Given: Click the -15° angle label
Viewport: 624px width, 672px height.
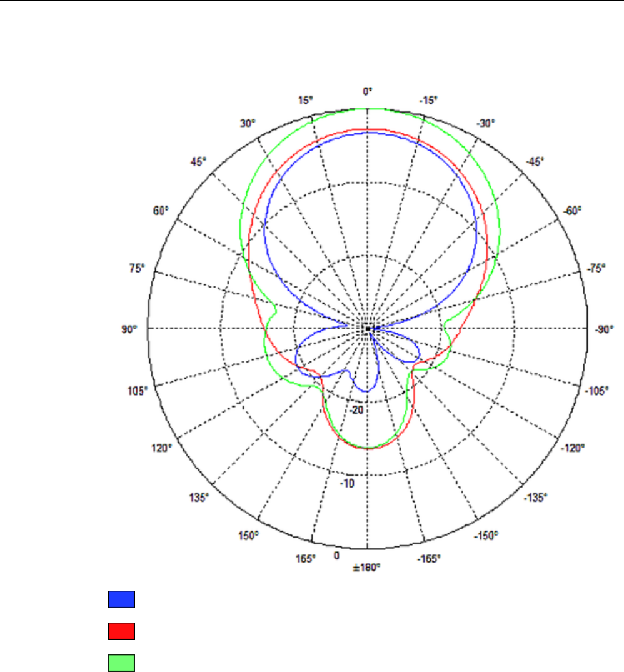Looking at the screenshot, I should 428,100.
